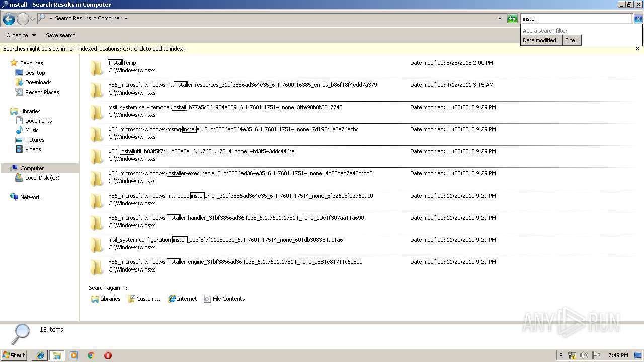Select the installer.resources en-us folder icon
Image resolution: width=644 pixels, height=362 pixels.
pos(97,90)
